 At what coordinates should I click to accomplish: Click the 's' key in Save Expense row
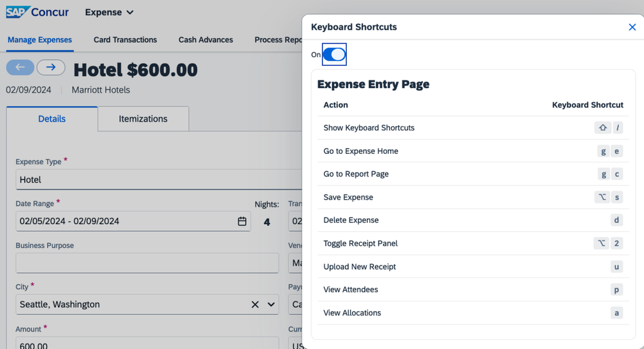(x=617, y=197)
